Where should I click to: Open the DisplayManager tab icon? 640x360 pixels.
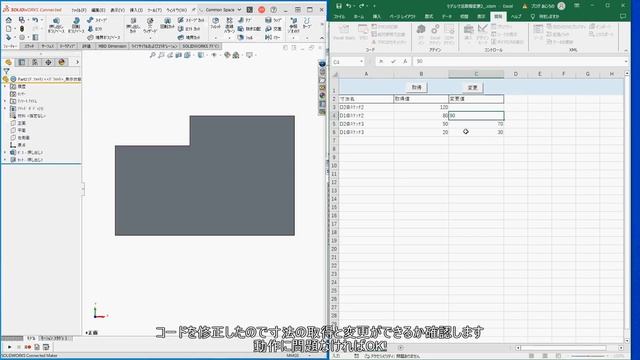(x=62, y=62)
